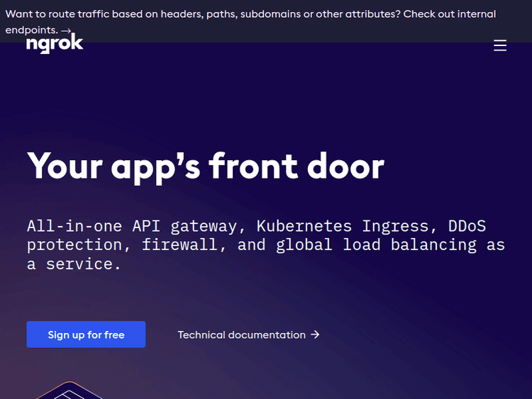Click the arrow after 'endpoints.' in banner

click(66, 30)
